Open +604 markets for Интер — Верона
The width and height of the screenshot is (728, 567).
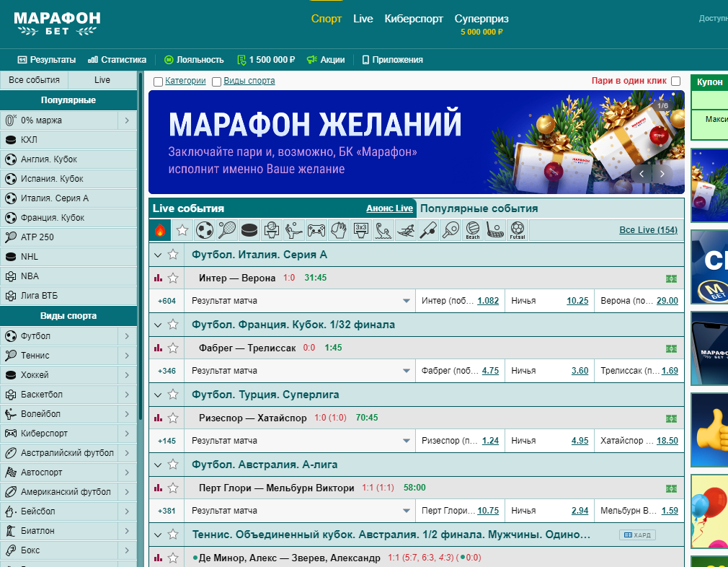tap(167, 301)
